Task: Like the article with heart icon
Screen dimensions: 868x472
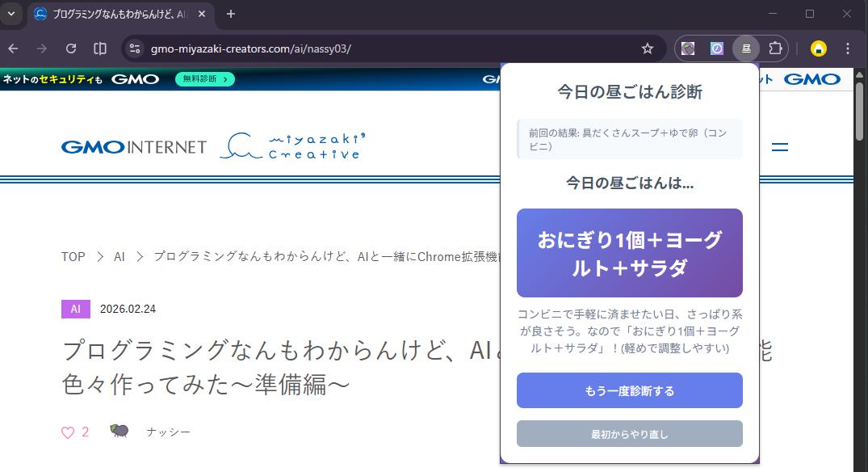Action: pos(68,432)
